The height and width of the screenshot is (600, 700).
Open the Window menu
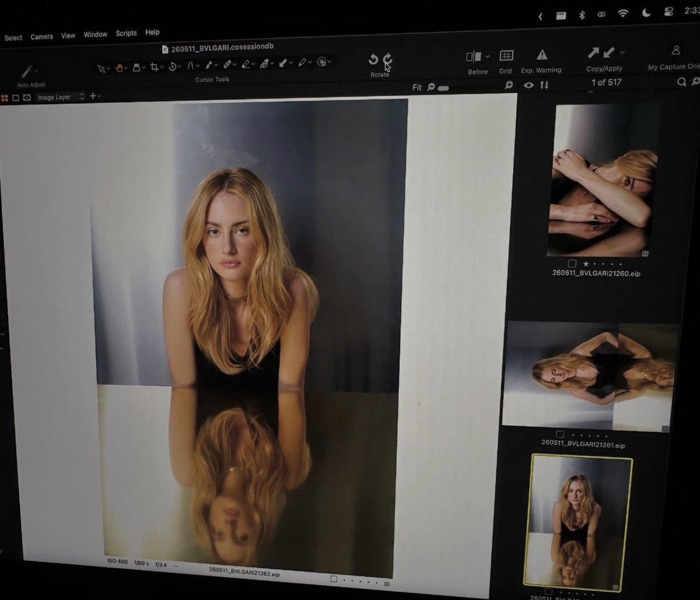95,34
